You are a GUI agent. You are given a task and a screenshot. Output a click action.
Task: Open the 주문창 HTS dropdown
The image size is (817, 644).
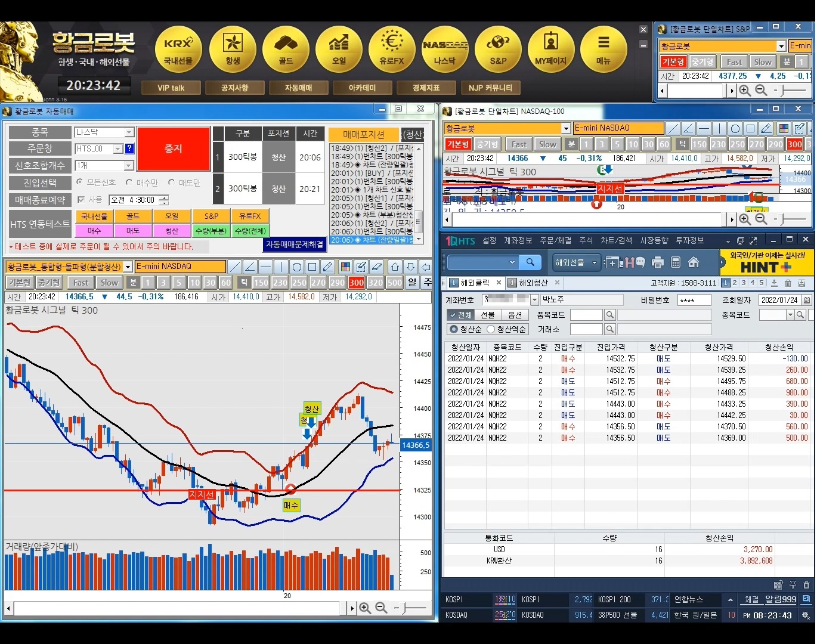[118, 148]
